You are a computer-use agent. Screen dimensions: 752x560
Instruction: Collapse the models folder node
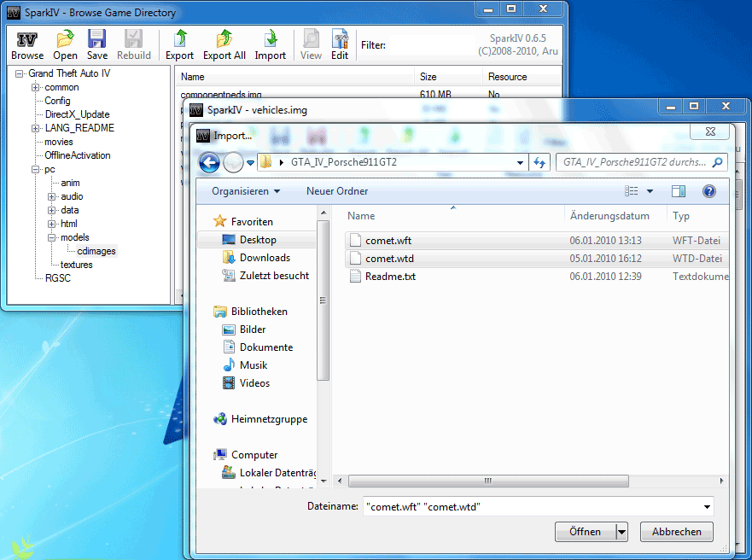pyautogui.click(x=51, y=237)
